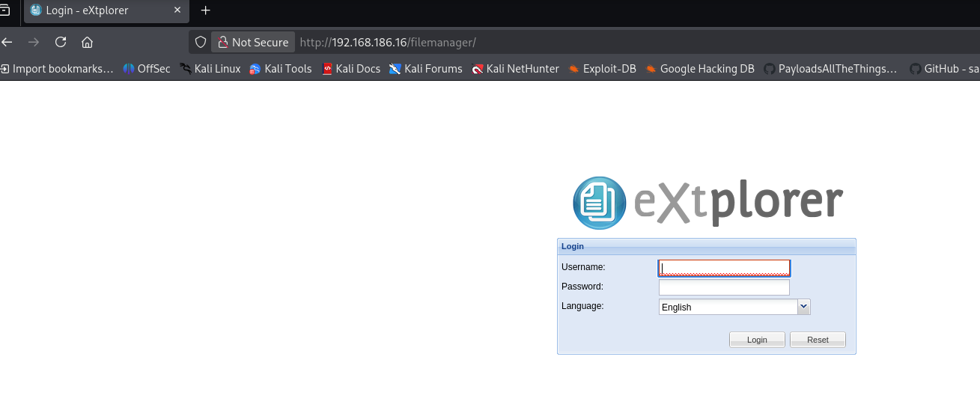The width and height of the screenshot is (980, 419).
Task: Click the Not Secure padlock indicator
Action: pos(253,42)
